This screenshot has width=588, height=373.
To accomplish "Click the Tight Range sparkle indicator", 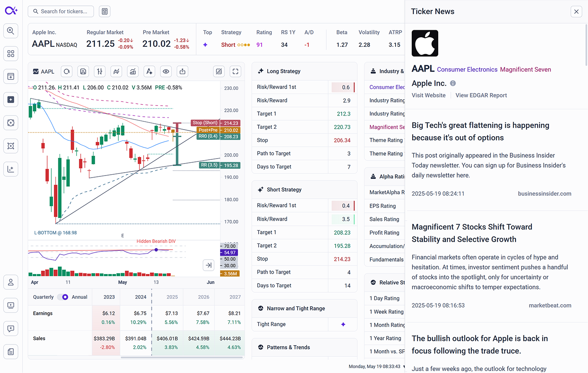I will click(343, 325).
